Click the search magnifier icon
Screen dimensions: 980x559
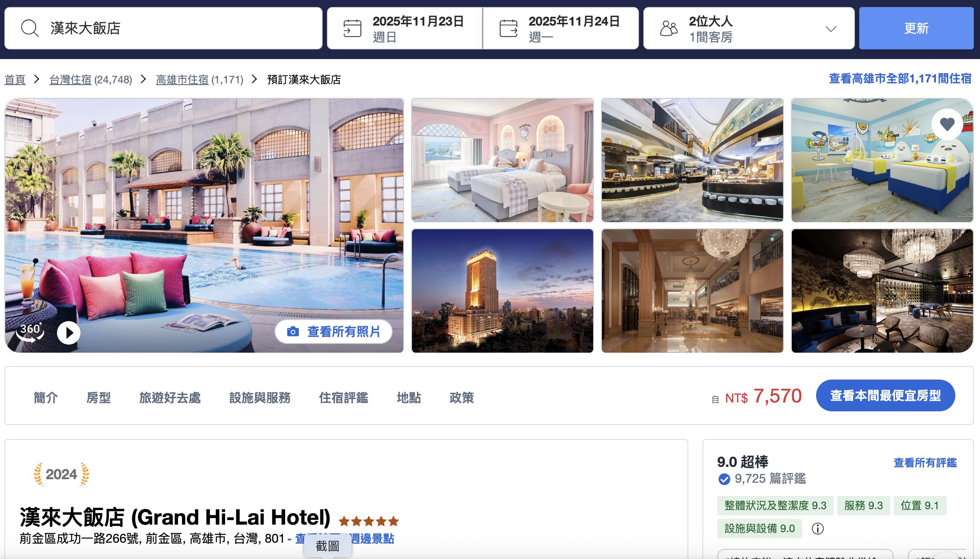30,28
